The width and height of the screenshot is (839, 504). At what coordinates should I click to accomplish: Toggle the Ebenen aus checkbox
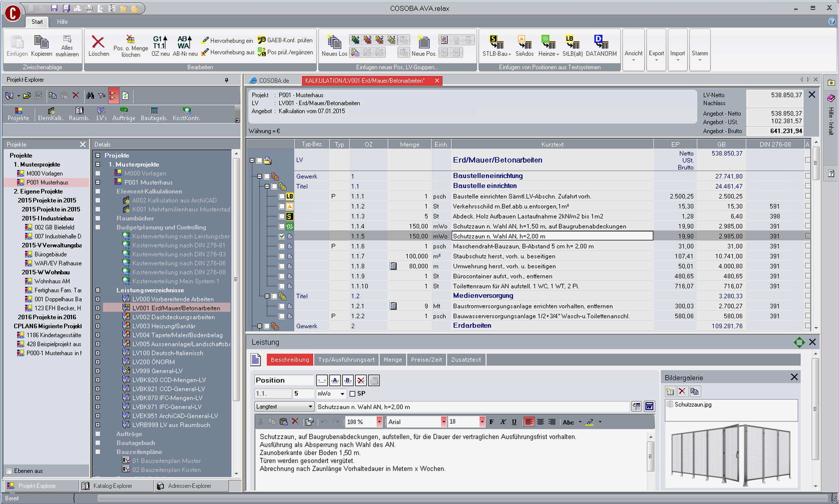9,471
